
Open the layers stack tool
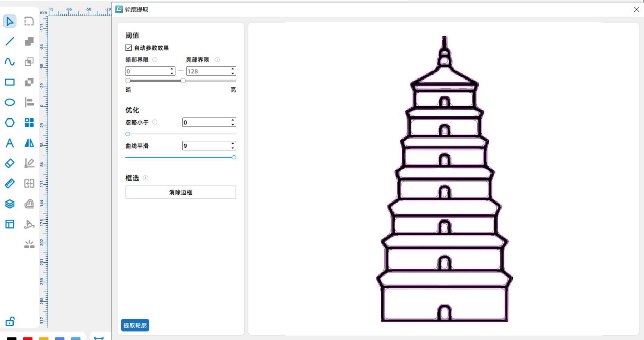[x=10, y=204]
